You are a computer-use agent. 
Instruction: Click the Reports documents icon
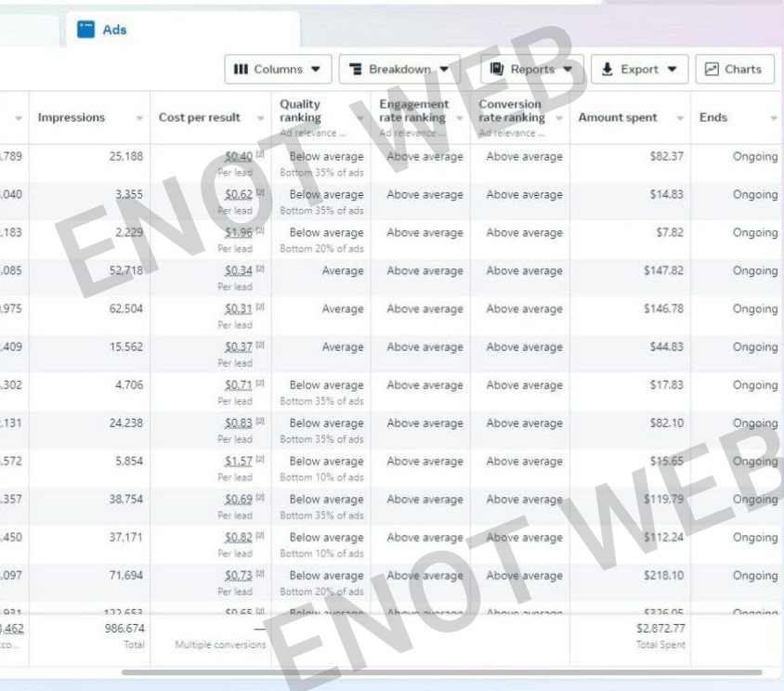(x=496, y=69)
